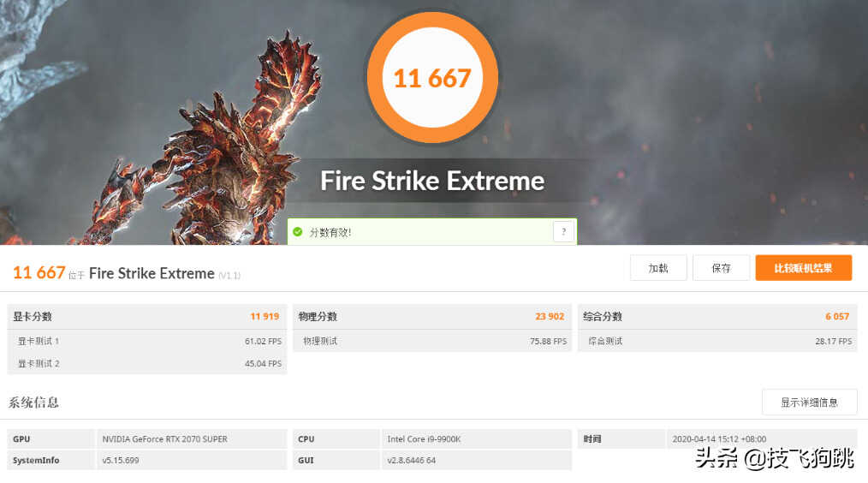868x483 pixels.
Task: Click the Fire Strike Extreme banner title
Action: pos(432,181)
